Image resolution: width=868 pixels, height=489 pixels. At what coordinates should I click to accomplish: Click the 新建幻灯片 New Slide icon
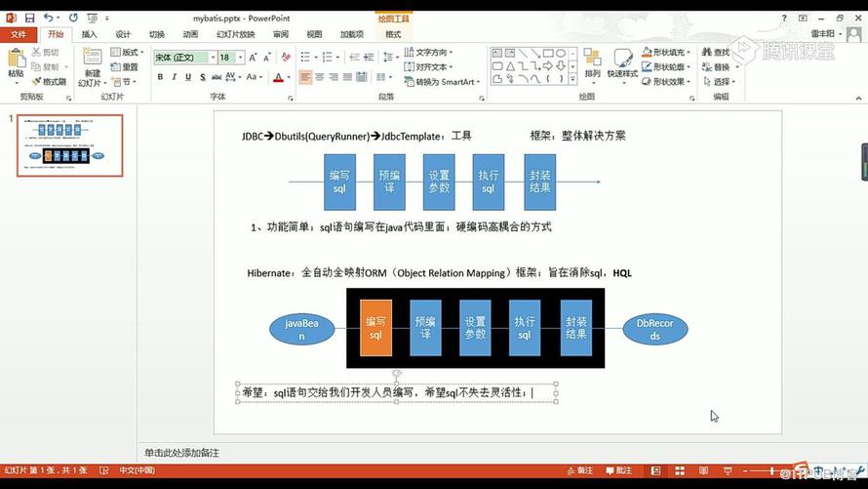click(92, 57)
